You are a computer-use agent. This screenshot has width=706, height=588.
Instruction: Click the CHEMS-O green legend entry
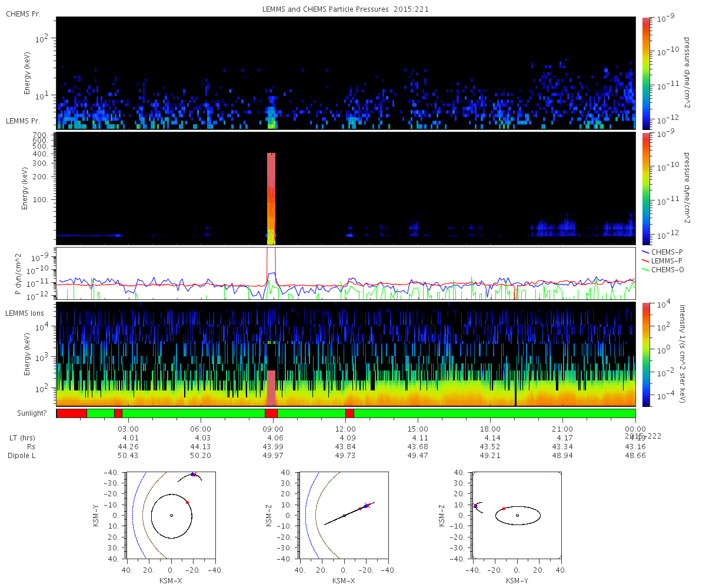pos(665,270)
